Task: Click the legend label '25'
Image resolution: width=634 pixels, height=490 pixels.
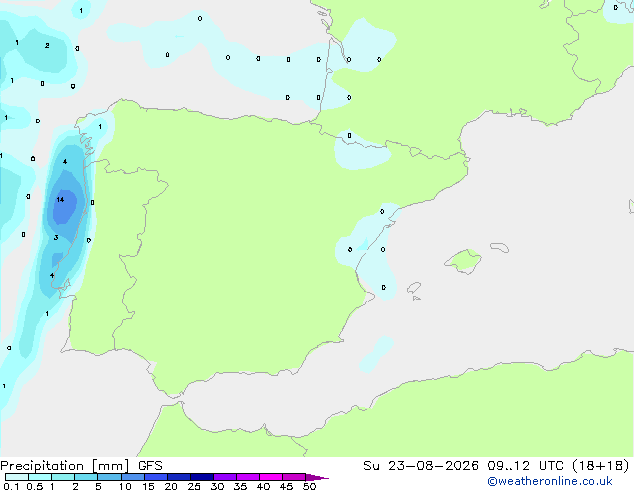Action: coord(194,486)
